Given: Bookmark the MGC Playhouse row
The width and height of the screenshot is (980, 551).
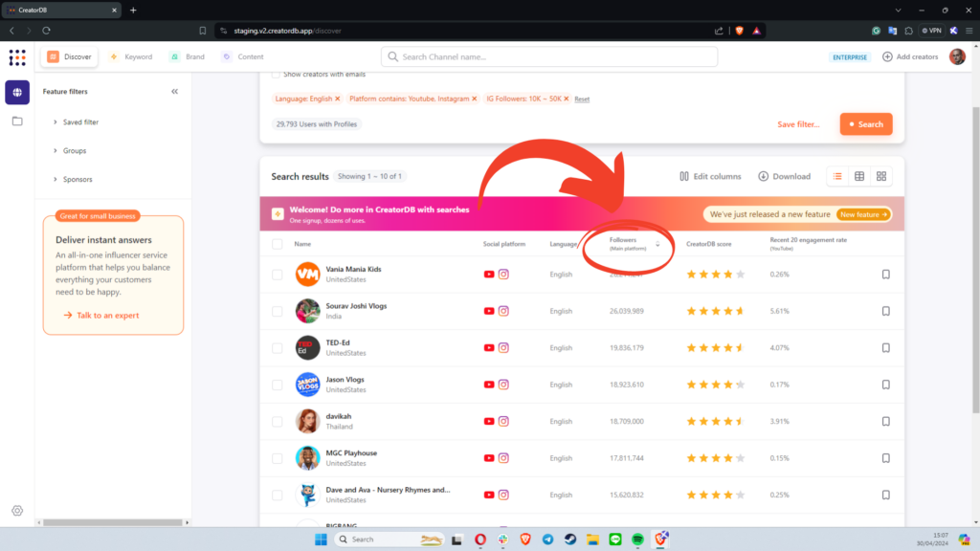Looking at the screenshot, I should point(885,458).
